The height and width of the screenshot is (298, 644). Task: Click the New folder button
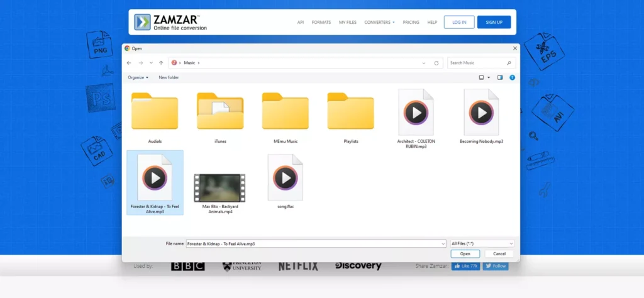point(169,77)
